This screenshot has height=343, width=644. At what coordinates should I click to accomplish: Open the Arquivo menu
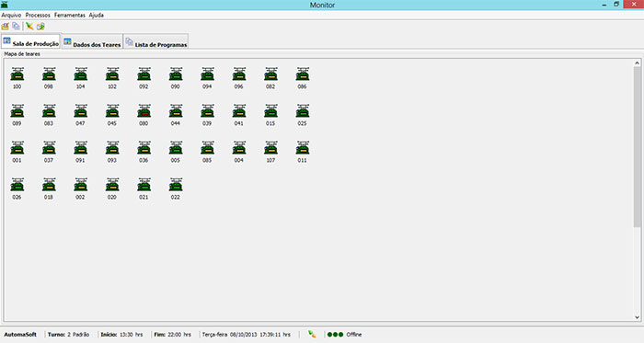click(x=11, y=16)
